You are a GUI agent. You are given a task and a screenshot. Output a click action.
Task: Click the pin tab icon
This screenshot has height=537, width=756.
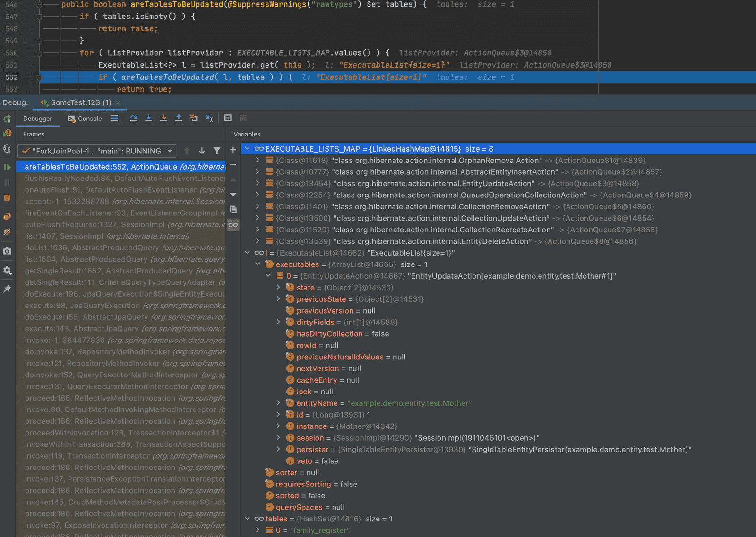coord(7,289)
